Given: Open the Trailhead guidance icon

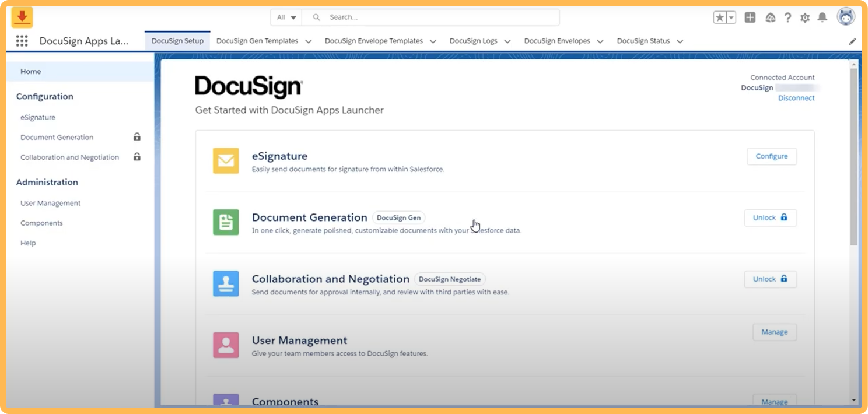Looking at the screenshot, I should 770,17.
